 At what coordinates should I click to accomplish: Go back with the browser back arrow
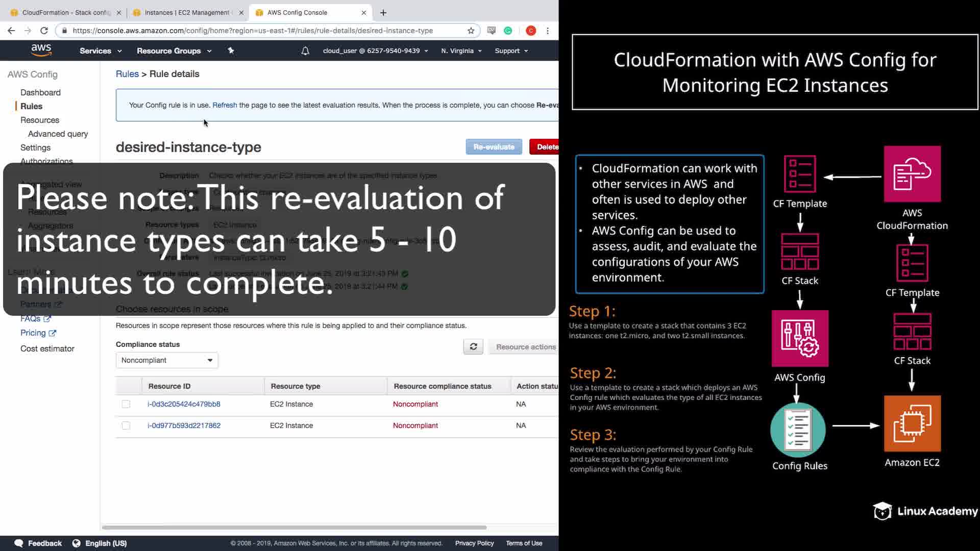coord(11,31)
